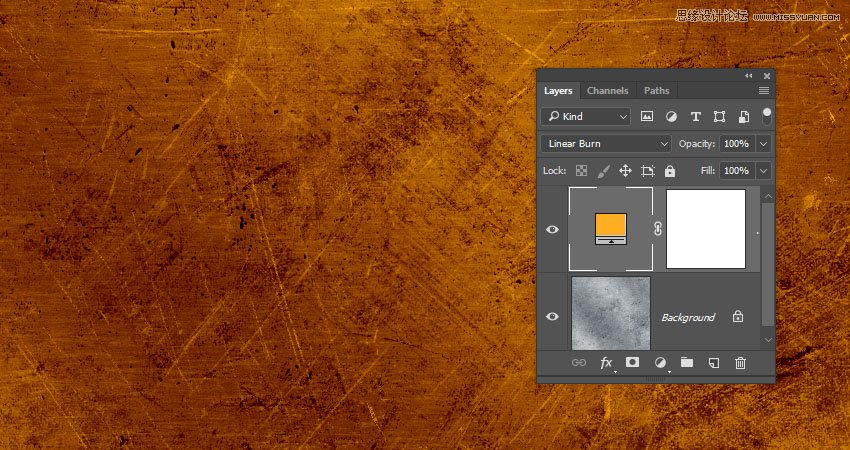Toggle layer filtering switch on or off
850x450 pixels.
[767, 116]
